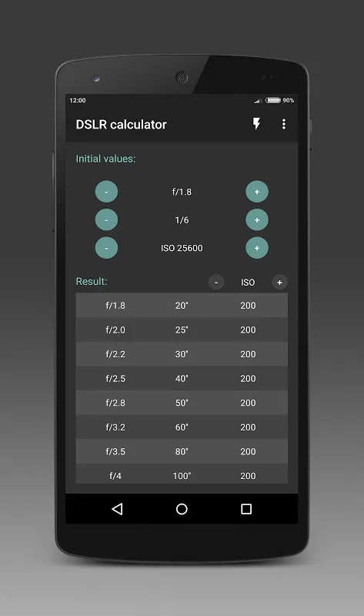
Task: Tap the 12:00 clock in status bar
Action: click(x=78, y=100)
